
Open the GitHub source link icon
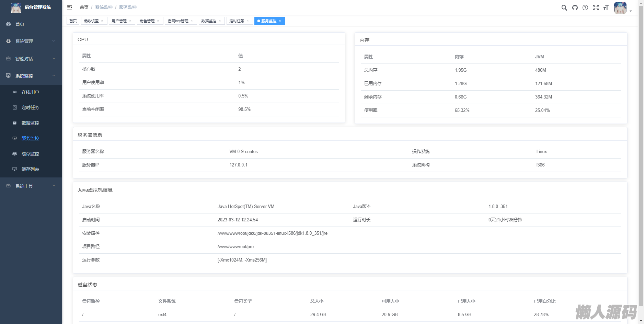click(x=575, y=8)
